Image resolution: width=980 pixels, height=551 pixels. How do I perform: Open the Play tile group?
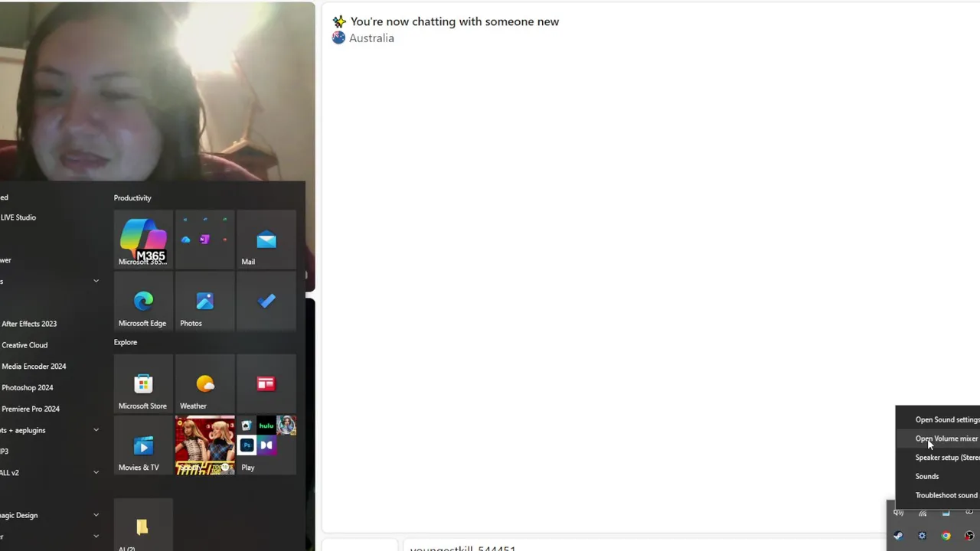pyautogui.click(x=266, y=445)
